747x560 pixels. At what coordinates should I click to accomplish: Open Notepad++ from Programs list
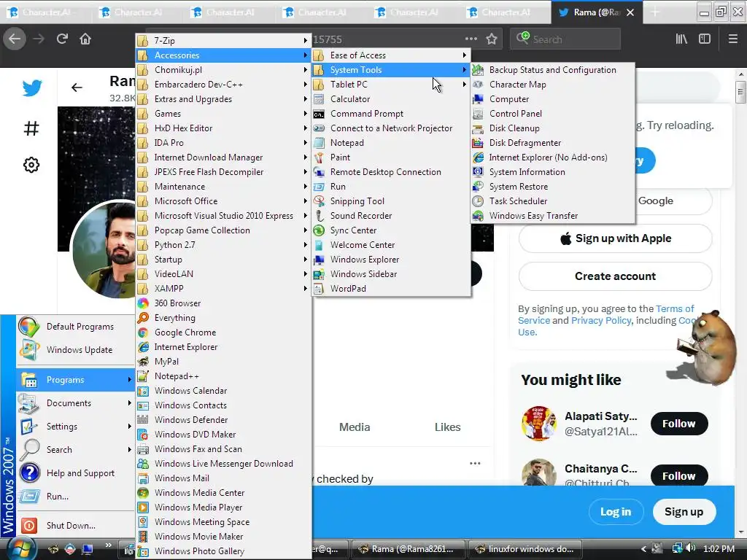click(x=223, y=376)
